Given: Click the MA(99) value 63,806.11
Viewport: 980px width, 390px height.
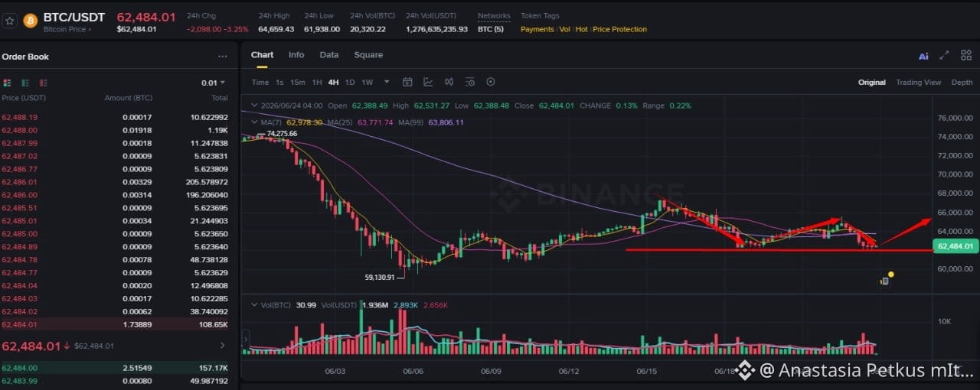Looking at the screenshot, I should pyautogui.click(x=446, y=122).
